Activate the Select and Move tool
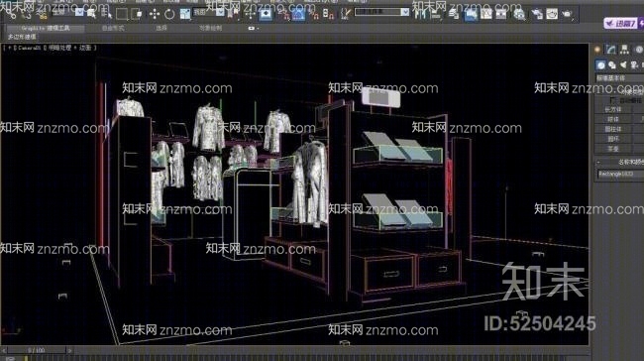 pos(155,15)
